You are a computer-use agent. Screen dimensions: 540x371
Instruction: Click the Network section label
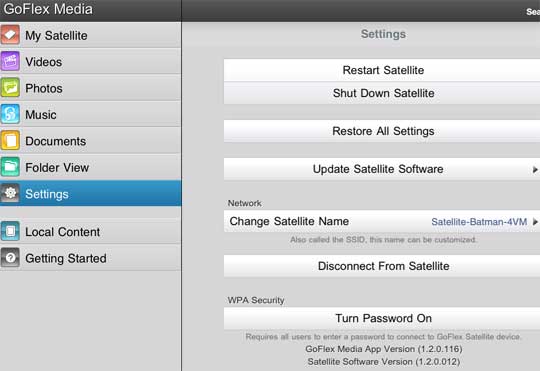(245, 203)
